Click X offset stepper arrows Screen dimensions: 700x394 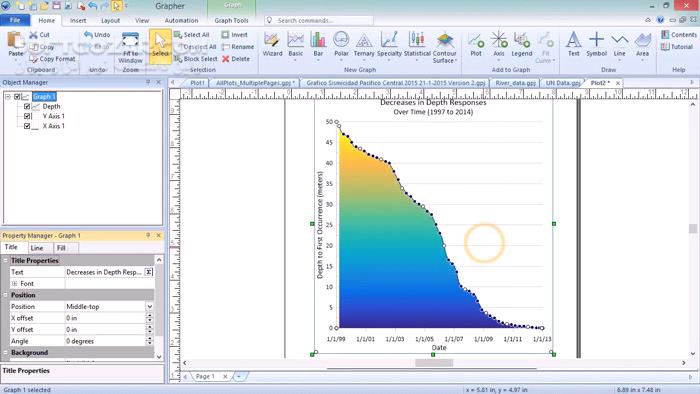[150, 318]
